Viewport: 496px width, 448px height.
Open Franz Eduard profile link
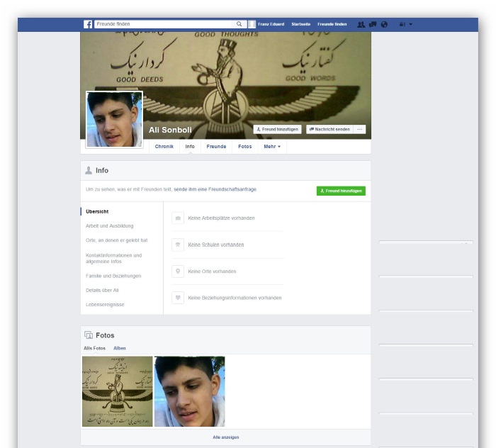pyautogui.click(x=271, y=24)
